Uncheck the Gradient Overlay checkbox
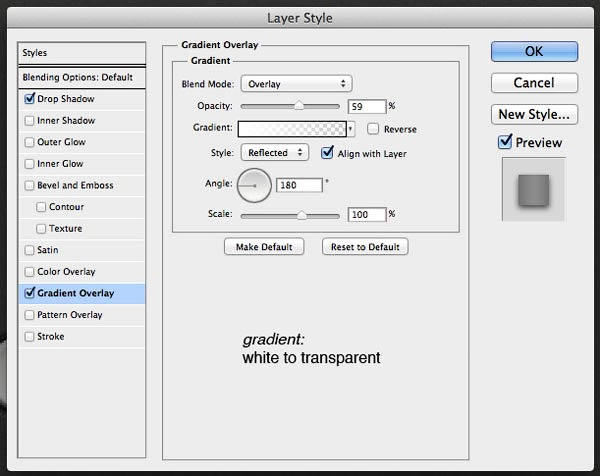Image resolution: width=600 pixels, height=476 pixels. coord(29,293)
